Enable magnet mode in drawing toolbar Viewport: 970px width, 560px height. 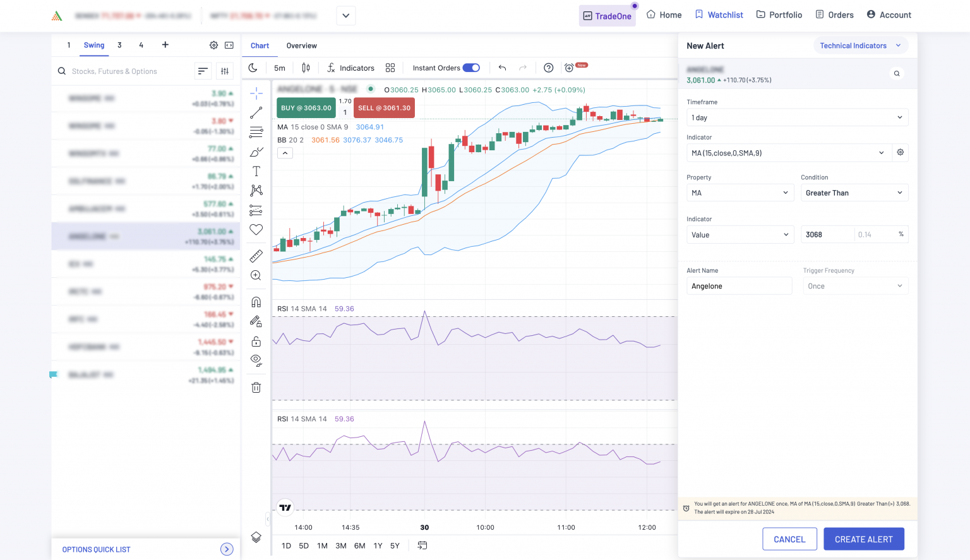(256, 302)
